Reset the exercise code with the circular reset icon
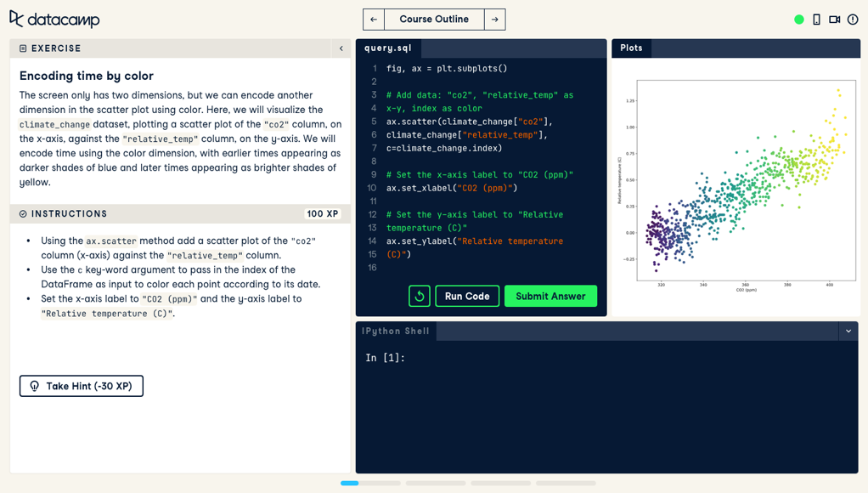The width and height of the screenshot is (868, 493). (x=418, y=296)
